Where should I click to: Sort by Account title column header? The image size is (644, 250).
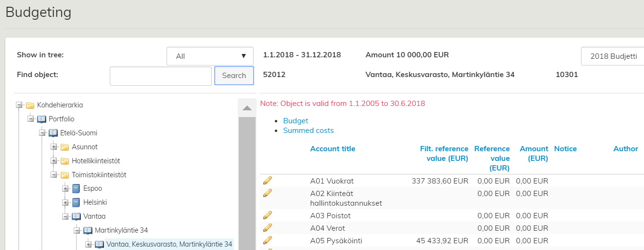point(333,149)
